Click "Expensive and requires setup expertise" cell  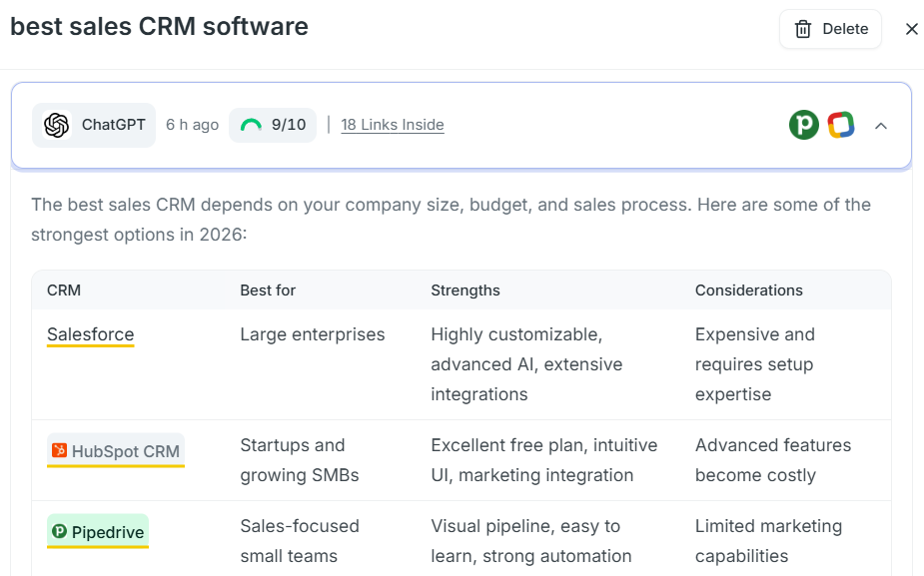(755, 364)
